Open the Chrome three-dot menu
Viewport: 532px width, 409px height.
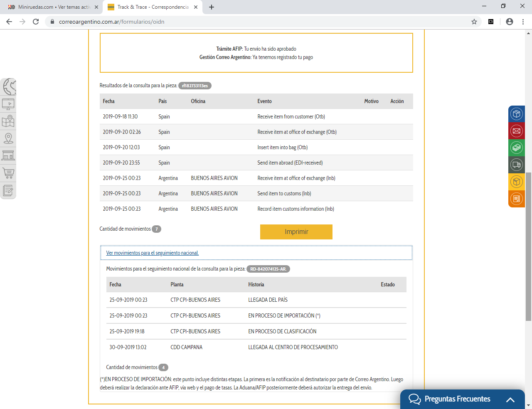(x=523, y=22)
